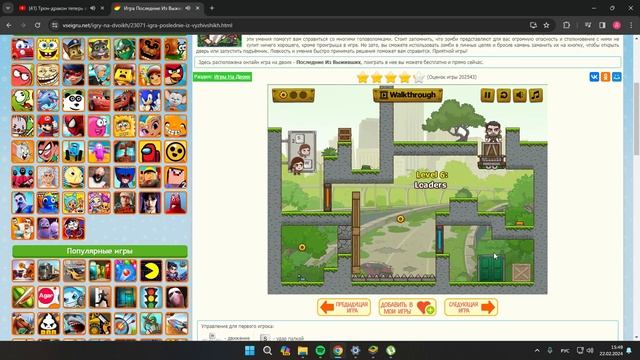640x360 pixels.
Task: Click the address bar with vseigru.net URL
Action: tap(294, 25)
